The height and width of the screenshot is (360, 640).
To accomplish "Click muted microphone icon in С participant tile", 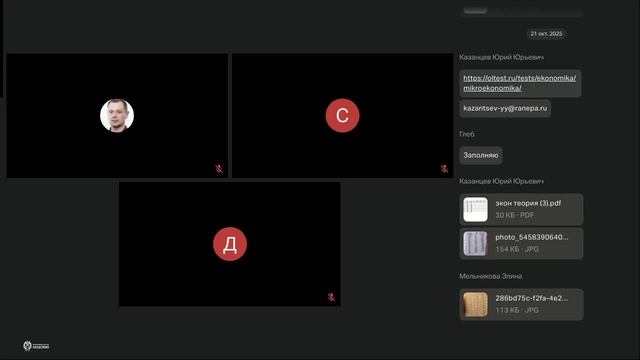I will click(x=444, y=169).
